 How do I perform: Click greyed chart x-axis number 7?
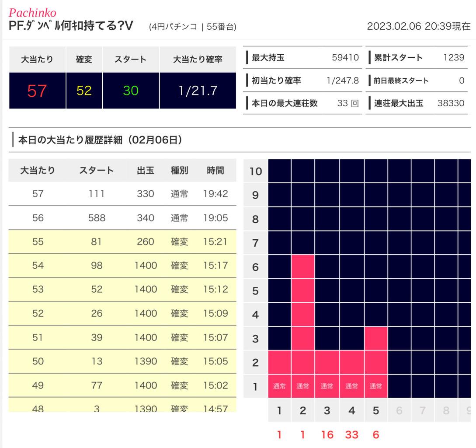pyautogui.click(x=423, y=411)
